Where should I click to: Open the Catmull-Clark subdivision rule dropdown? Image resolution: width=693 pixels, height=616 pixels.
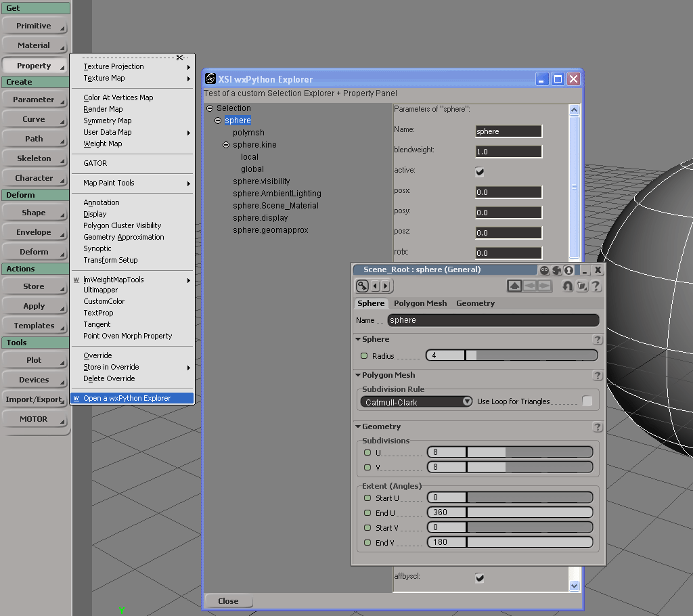point(416,401)
